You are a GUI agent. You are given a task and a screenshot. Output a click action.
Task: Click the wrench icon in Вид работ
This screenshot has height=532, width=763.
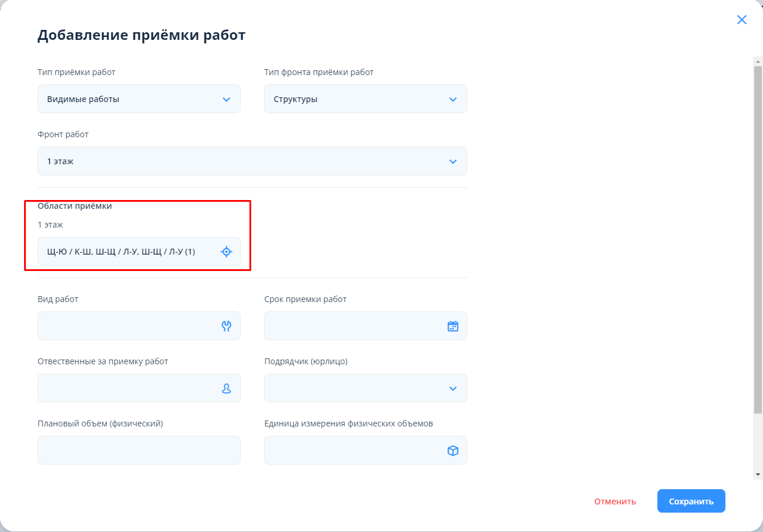pos(226,326)
